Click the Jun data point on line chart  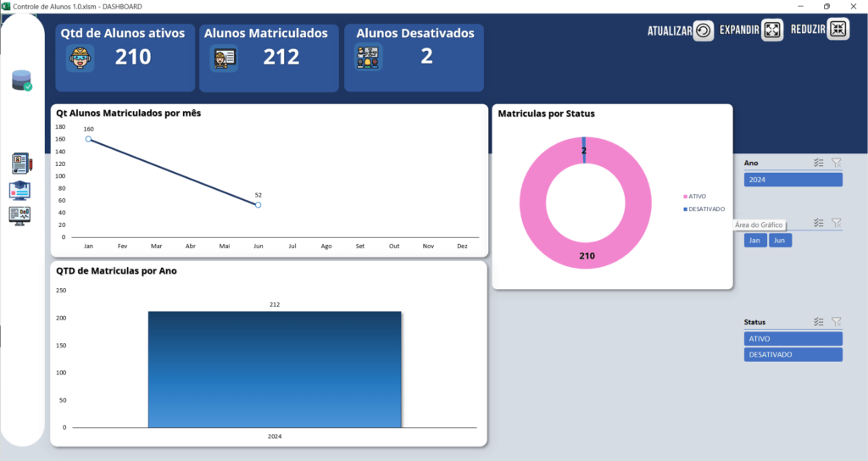(258, 205)
